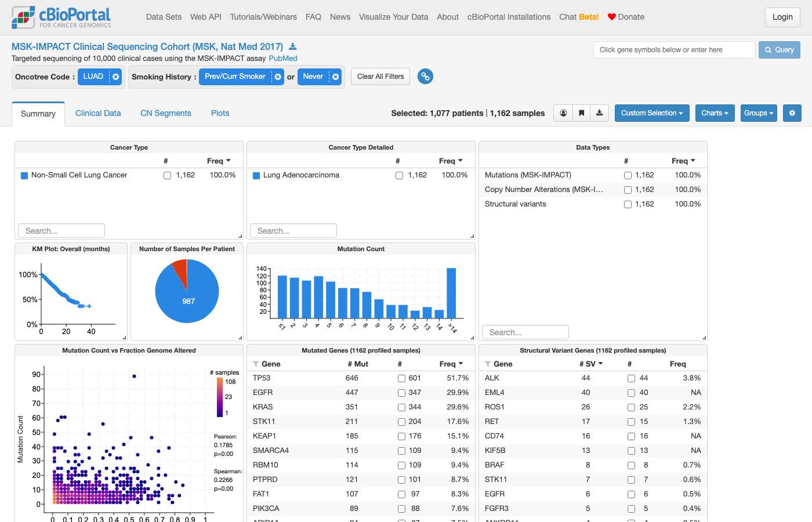
Task: Tick the Structural variants checkbox
Action: click(x=628, y=204)
